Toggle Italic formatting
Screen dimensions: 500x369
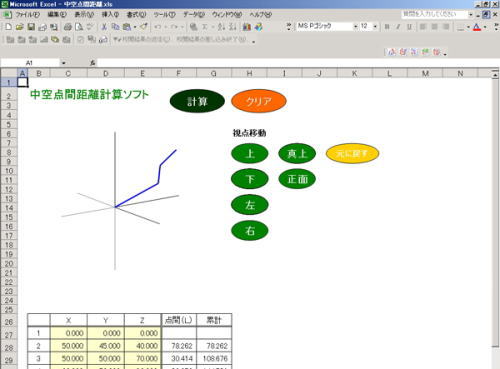pyautogui.click(x=398, y=27)
